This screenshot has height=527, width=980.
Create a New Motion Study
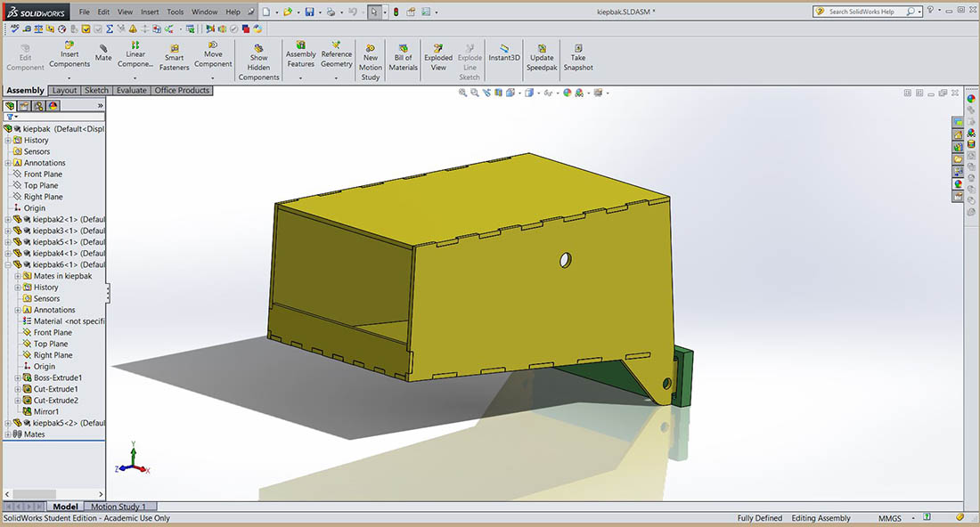tap(371, 61)
